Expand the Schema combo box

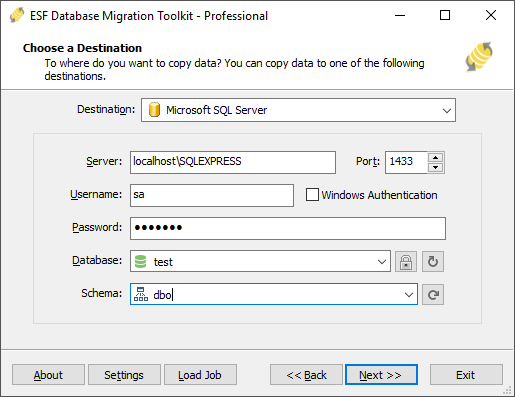[x=409, y=295]
